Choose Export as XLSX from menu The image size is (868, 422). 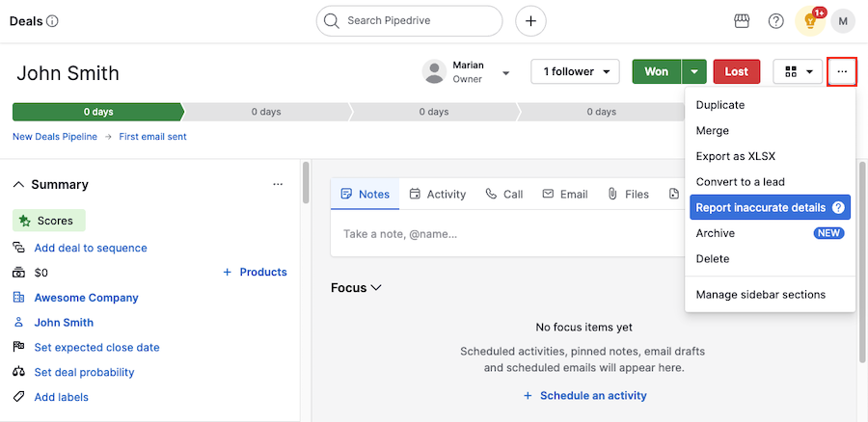point(735,156)
